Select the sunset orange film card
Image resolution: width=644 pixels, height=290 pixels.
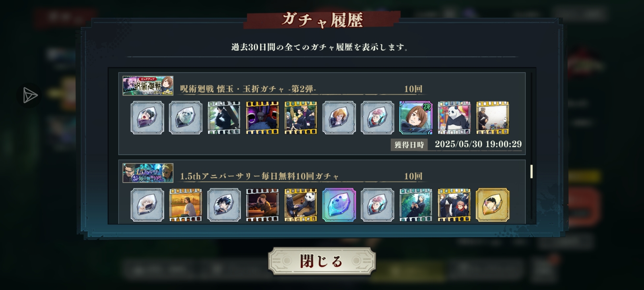click(186, 205)
